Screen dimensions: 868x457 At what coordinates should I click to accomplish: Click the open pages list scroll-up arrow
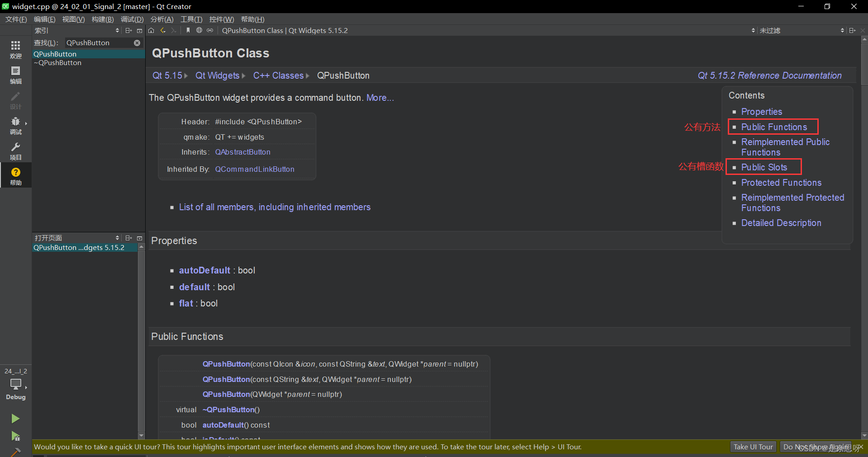pyautogui.click(x=141, y=247)
